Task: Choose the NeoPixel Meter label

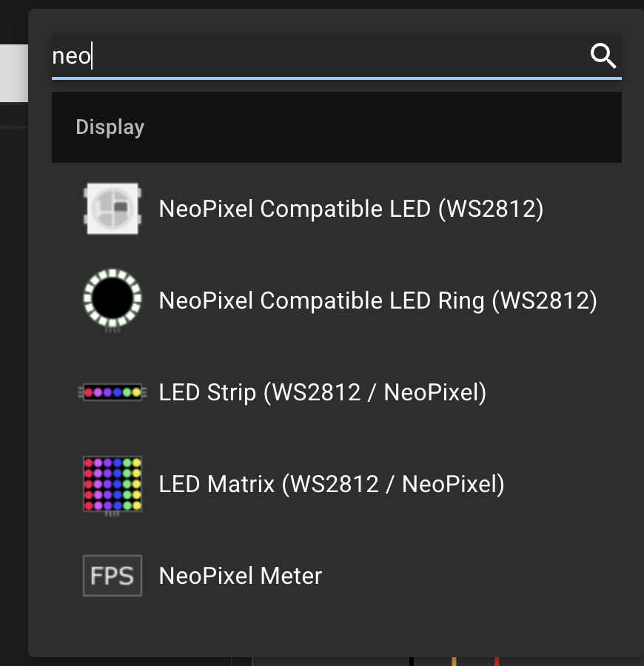Action: coord(241,576)
